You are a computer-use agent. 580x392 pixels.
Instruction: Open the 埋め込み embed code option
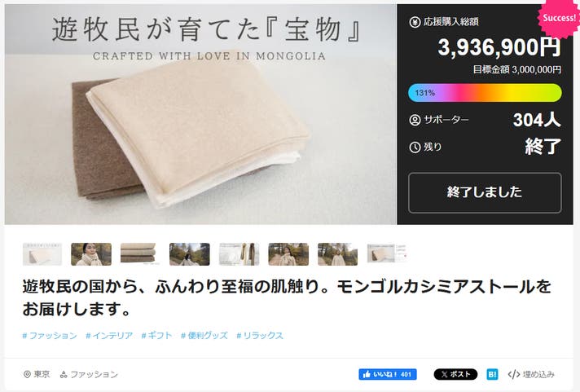click(532, 375)
